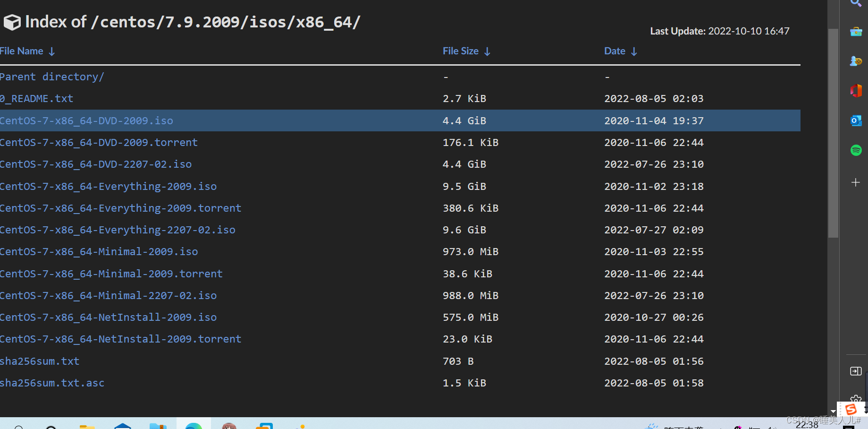Click the page title Index of /centos/7.9.2009/isos/x86_64/
This screenshot has height=429, width=868.
(x=193, y=22)
